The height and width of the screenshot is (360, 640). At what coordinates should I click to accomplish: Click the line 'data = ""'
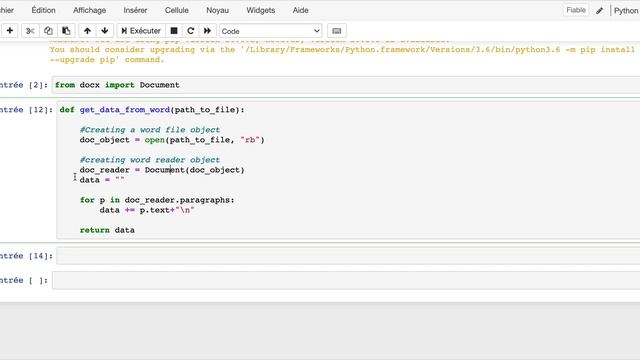tap(102, 180)
